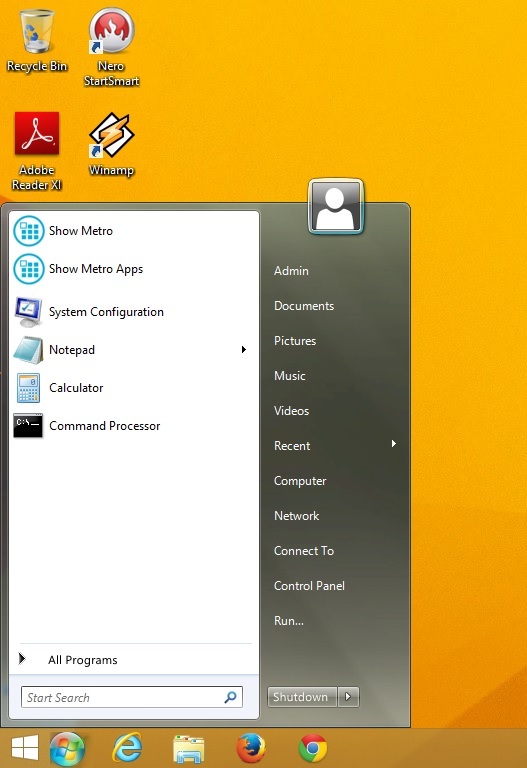Open Control Panel from the Start menu
This screenshot has height=768, width=527.
point(309,586)
